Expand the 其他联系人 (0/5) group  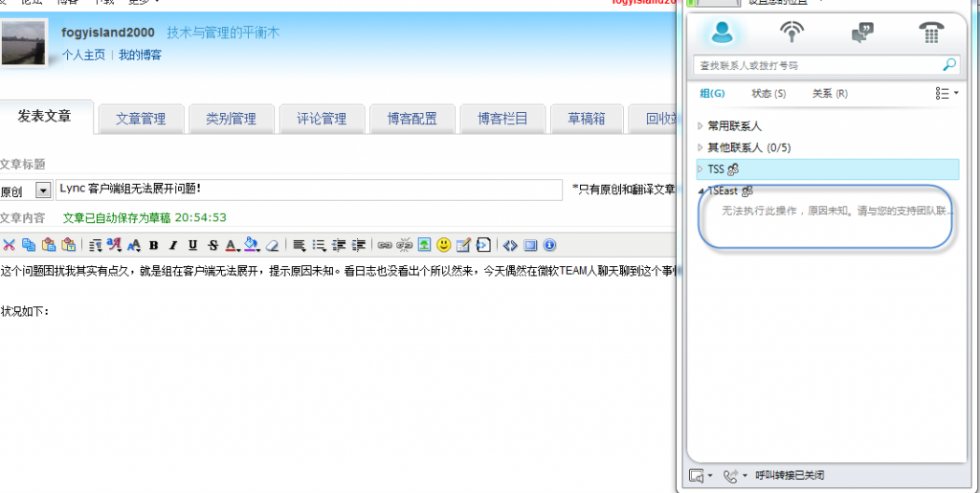[x=700, y=148]
